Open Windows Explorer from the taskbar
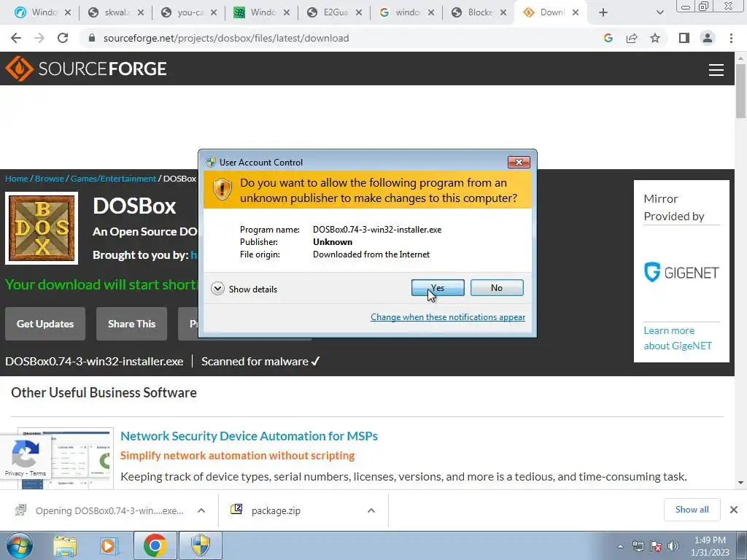Image resolution: width=747 pixels, height=560 pixels. [x=65, y=546]
